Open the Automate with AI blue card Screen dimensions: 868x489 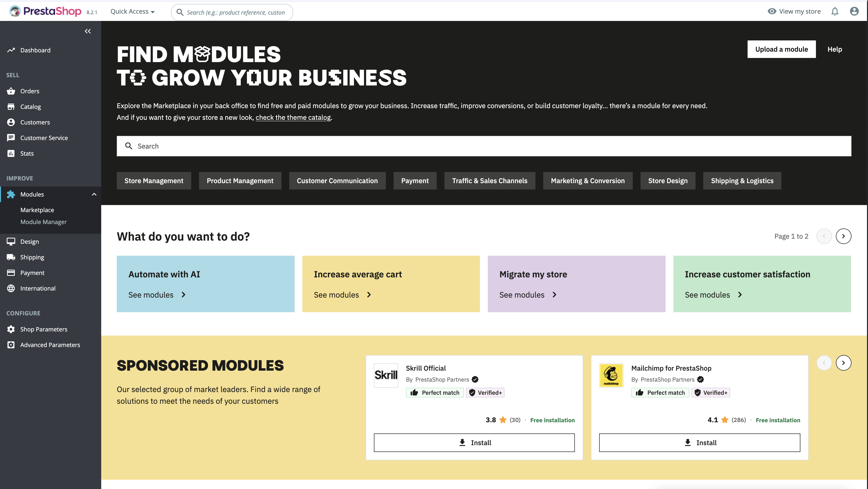click(206, 284)
